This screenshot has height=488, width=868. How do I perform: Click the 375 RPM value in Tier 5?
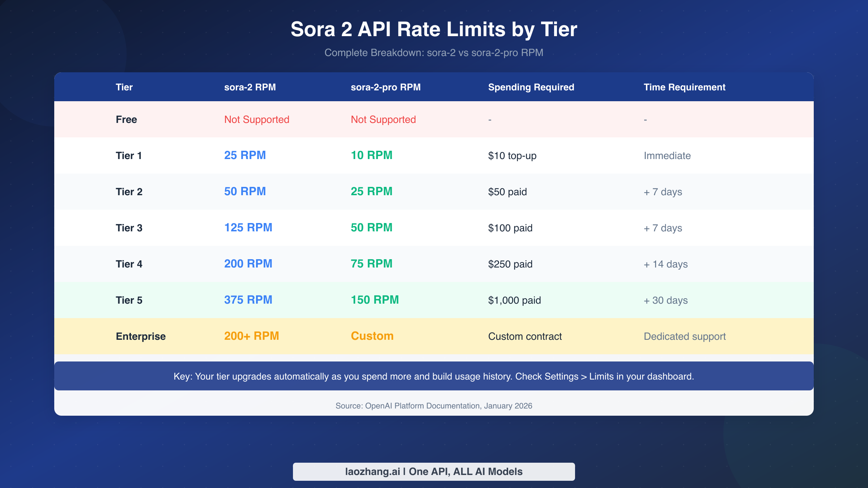pyautogui.click(x=248, y=300)
